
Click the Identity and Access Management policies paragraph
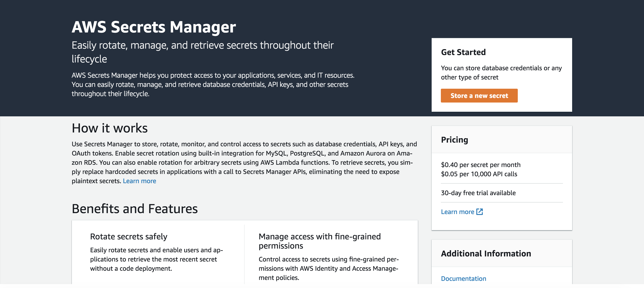(328, 268)
